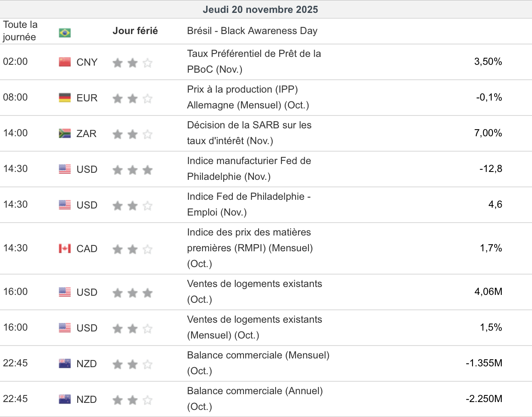The width and height of the screenshot is (532, 417).
Task: Open Ventes de logements existants (Mensuel) event
Action: [254, 327]
